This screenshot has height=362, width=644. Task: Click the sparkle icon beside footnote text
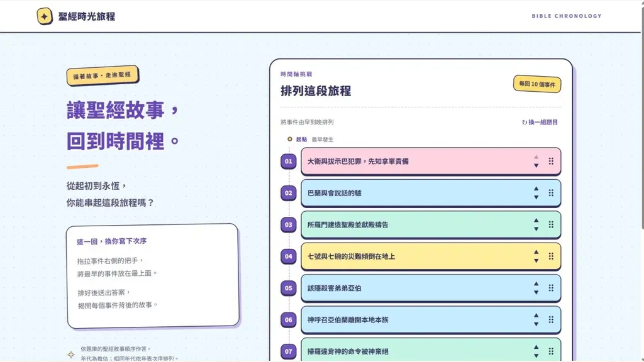[71, 354]
